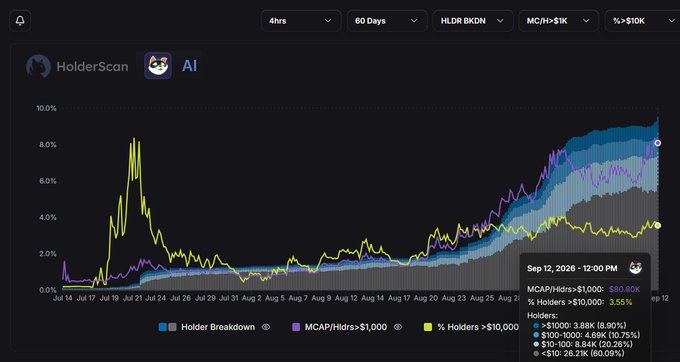Open the 60 Days range dropdown
Viewport: 680px width, 362px height.
[387, 21]
